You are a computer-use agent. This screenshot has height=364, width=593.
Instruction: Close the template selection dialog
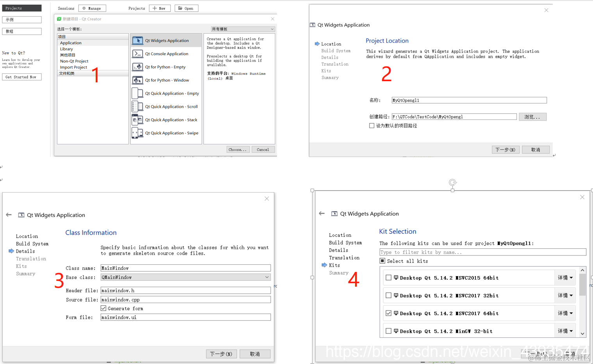pos(273,19)
